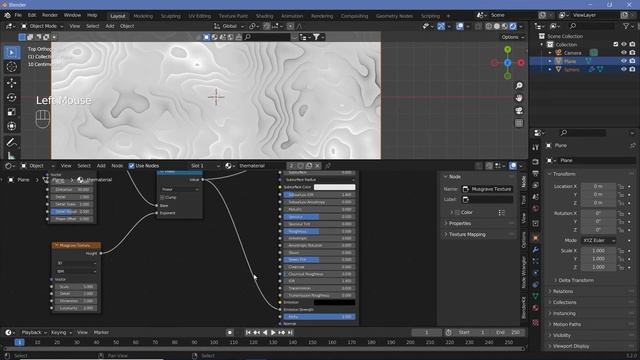
Task: Open the Render menu
Action: click(50, 15)
